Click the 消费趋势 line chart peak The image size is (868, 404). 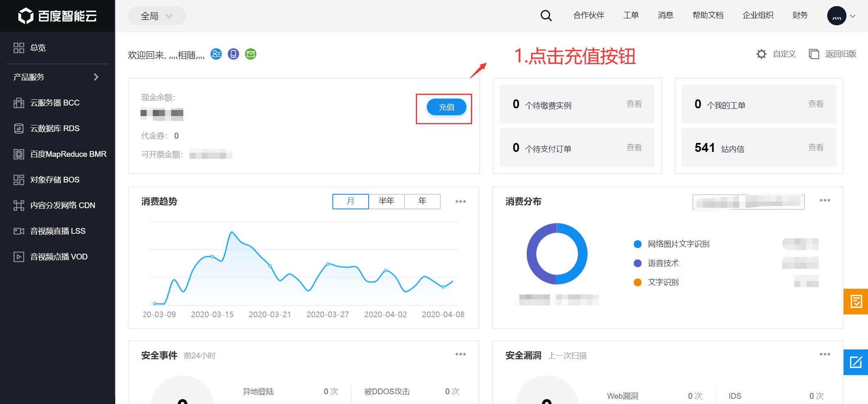point(232,232)
